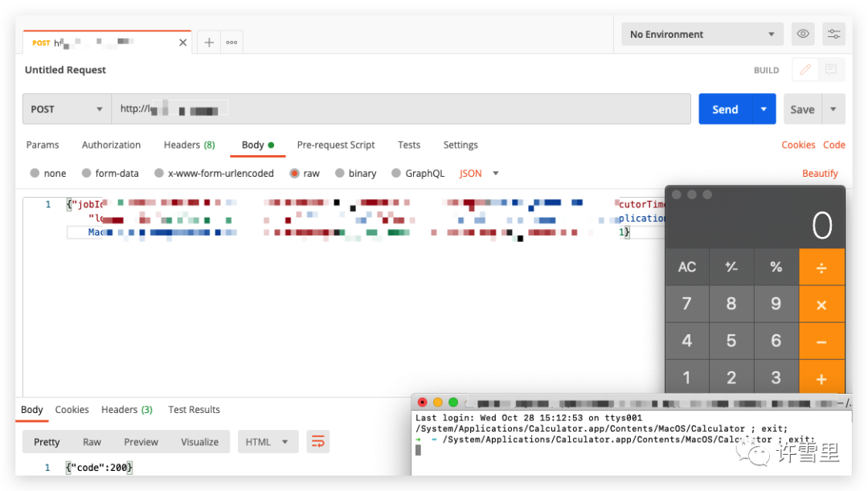Viewport: 868px width, 491px height.
Task: Click the plus key on Calculator
Action: [821, 378]
